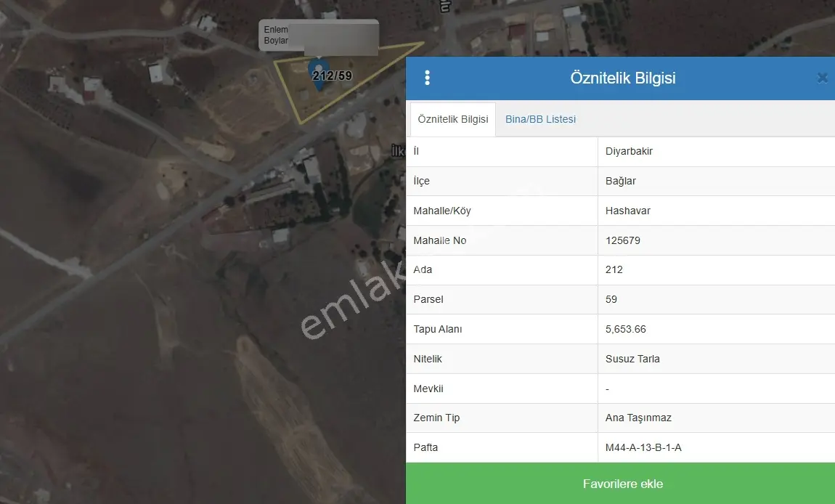The image size is (835, 504).
Task: Click the Hashavar neighborhood value
Action: pyautogui.click(x=628, y=211)
